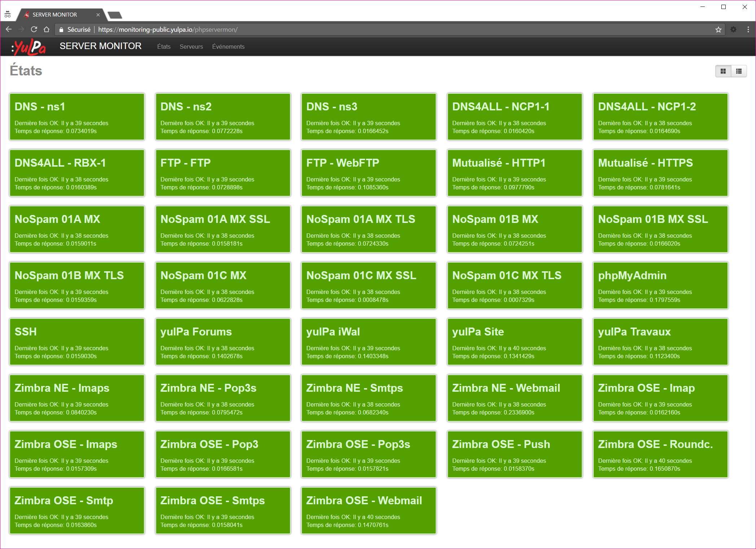
Task: Open the yulPa Site card
Action: [x=515, y=342]
